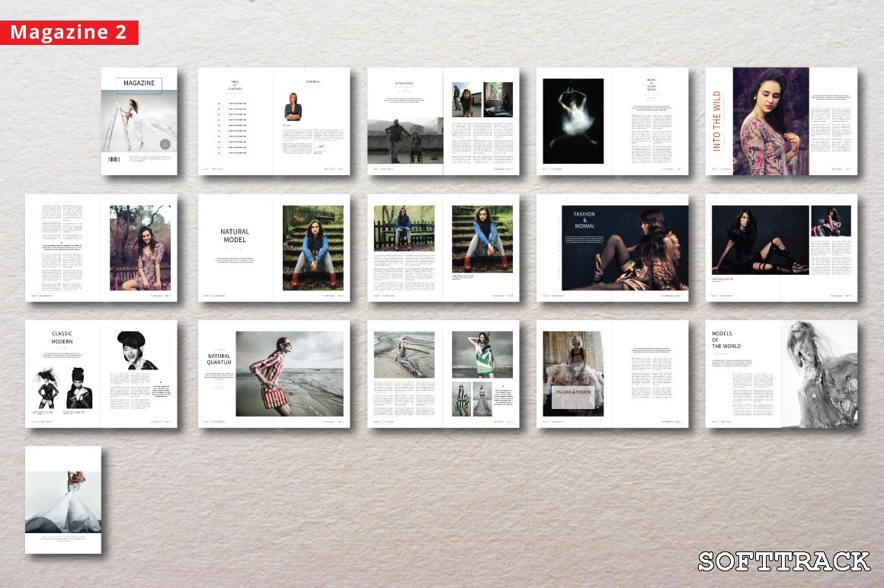The image size is (884, 588).
Task: Click the NATURAL QUANTUM beach photo
Action: [290, 374]
